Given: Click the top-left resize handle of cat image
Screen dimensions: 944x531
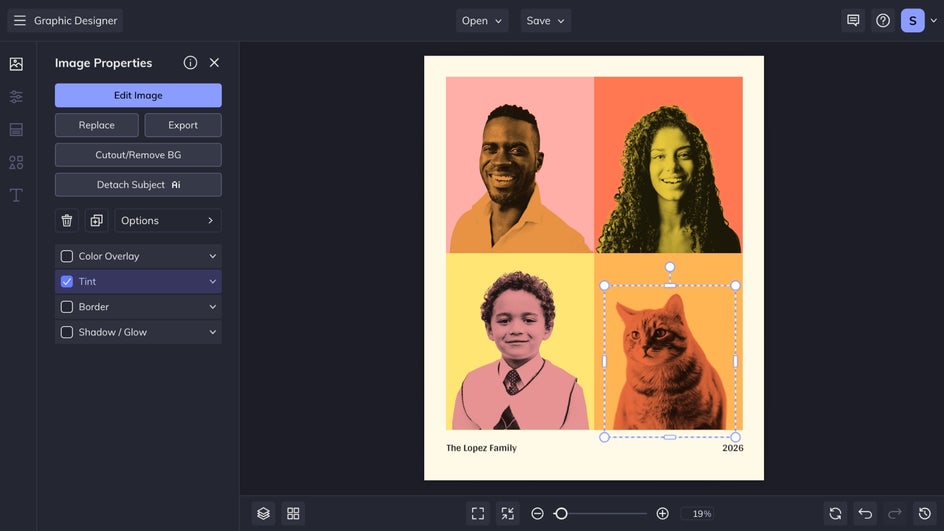Looking at the screenshot, I should tap(604, 286).
